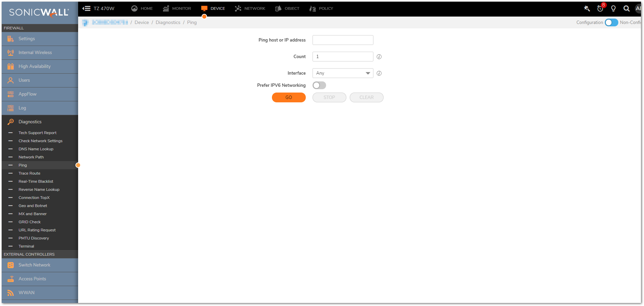Click the POLICY icon in top bar

pyautogui.click(x=313, y=8)
